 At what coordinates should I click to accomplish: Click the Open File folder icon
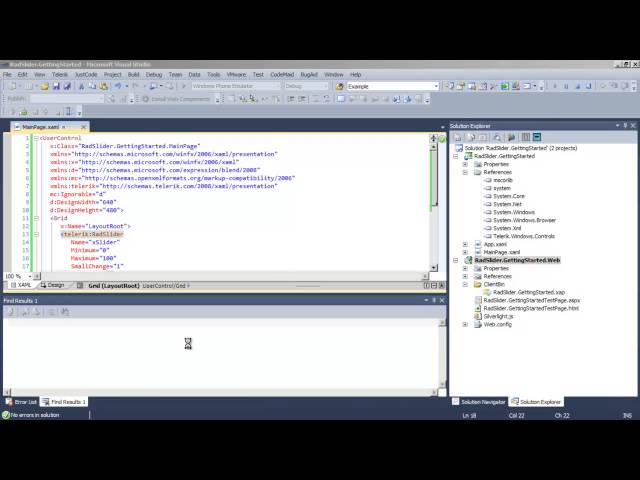point(44,86)
